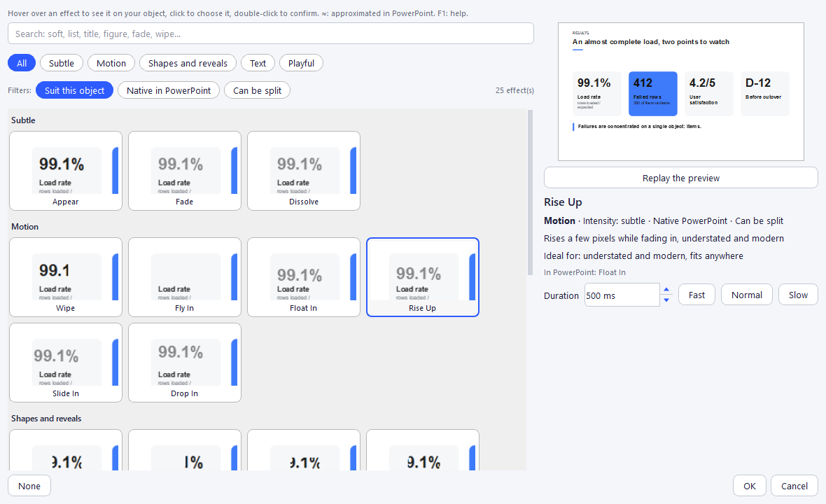Set duration to Normal
This screenshot has height=504, width=826.
coord(746,295)
